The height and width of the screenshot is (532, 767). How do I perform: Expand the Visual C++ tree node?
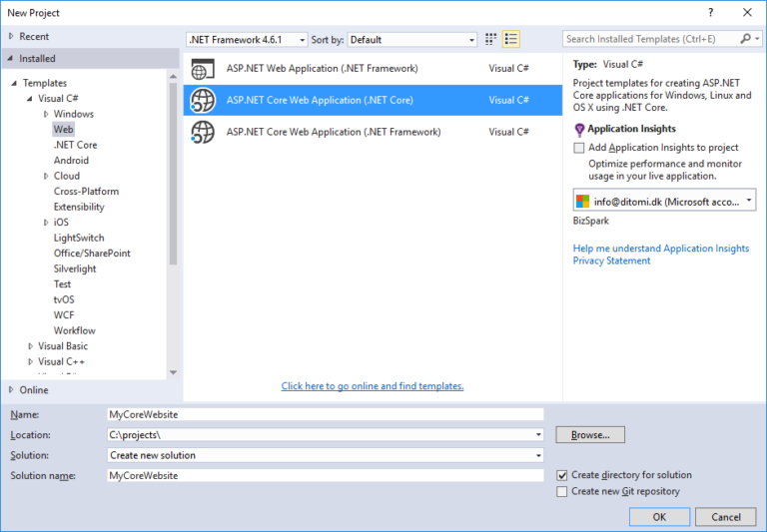pyautogui.click(x=30, y=362)
